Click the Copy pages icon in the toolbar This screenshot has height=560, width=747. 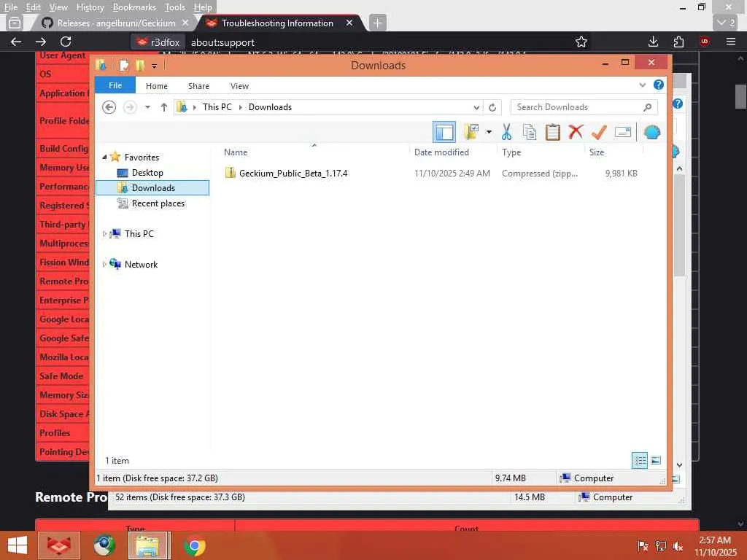point(530,132)
